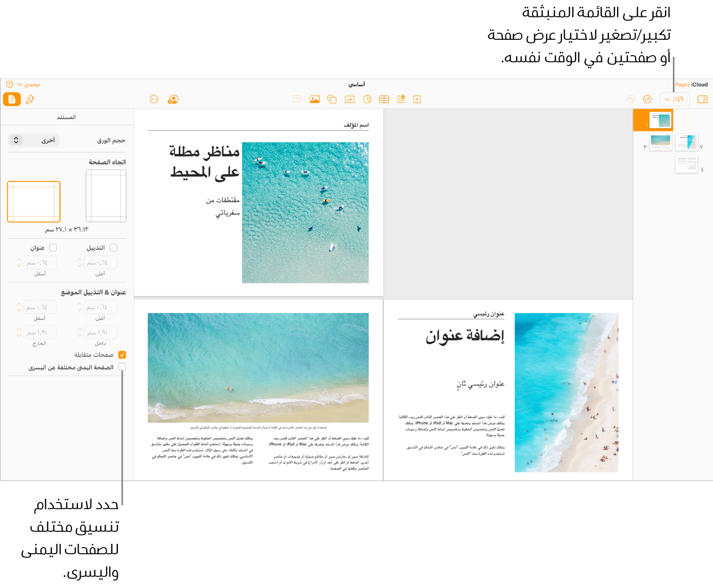Screen dimensions: 713x588
Task: Insert a chart using the pie chart icon
Action: pos(367,99)
